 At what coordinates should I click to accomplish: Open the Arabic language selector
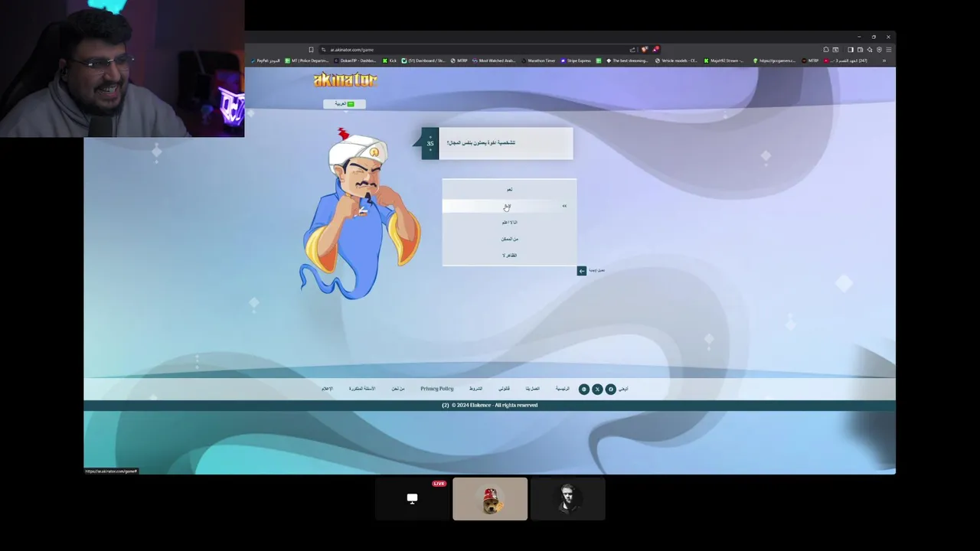[x=345, y=104]
